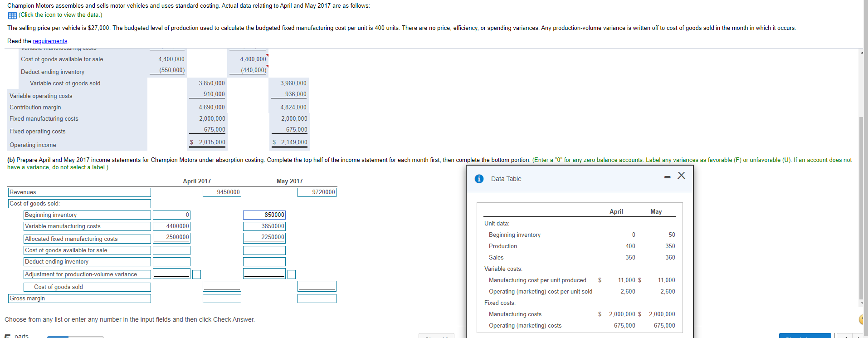Click the Allocated fixed manufacturing costs label box

point(87,239)
